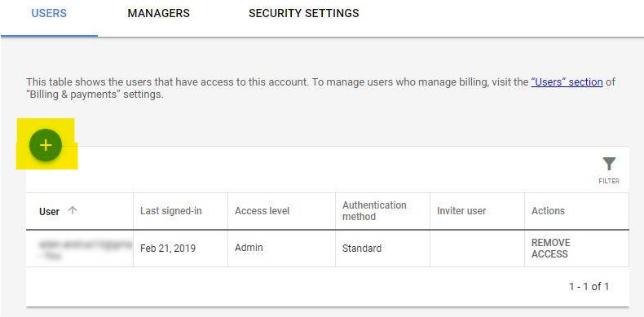The image size is (644, 317).
Task: Open the table filter funnel icon
Action: tap(609, 164)
